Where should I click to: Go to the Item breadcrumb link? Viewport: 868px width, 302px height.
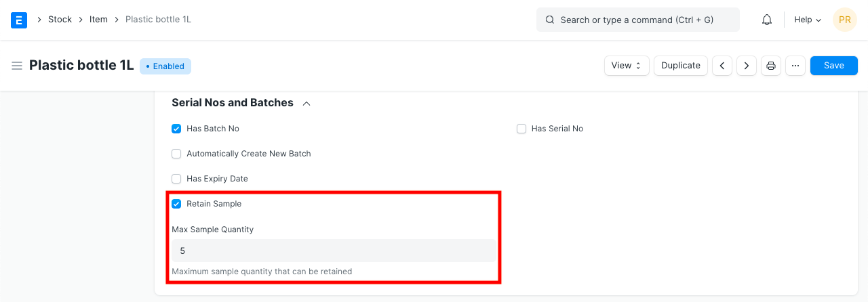[x=98, y=20]
